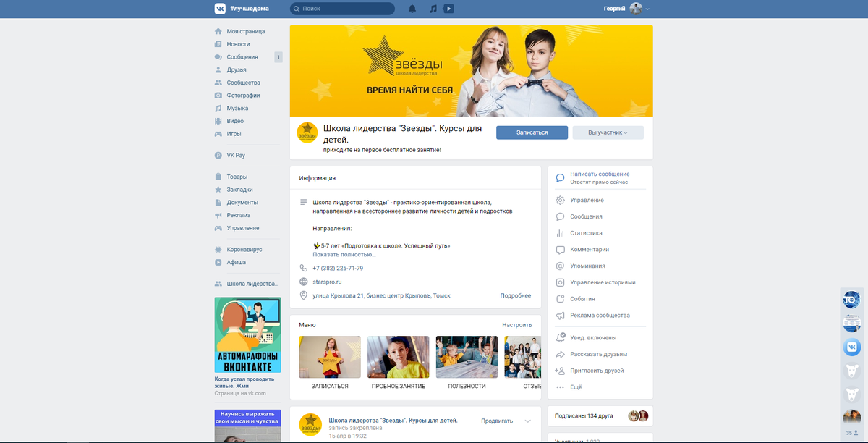Open Моя страница in sidebar

click(246, 31)
